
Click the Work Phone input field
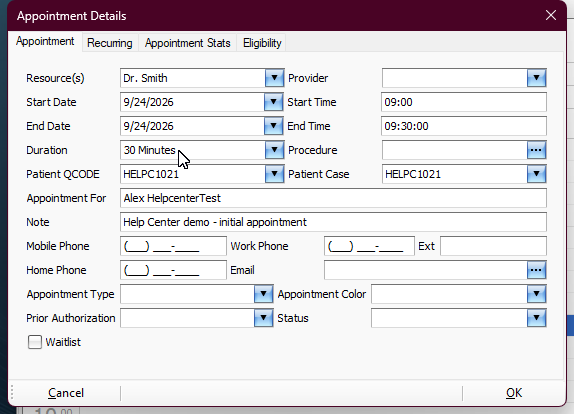tap(369, 246)
